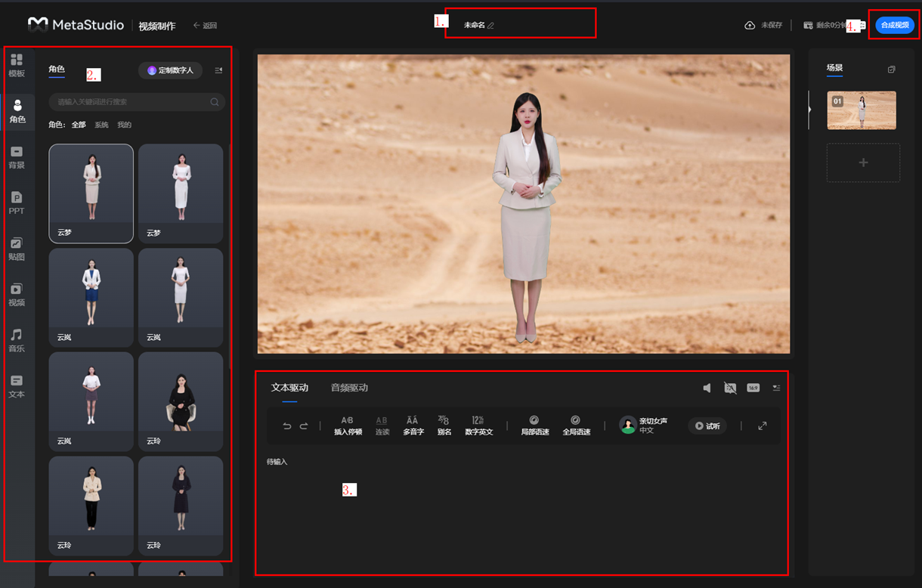Click the MetaStudio logo
This screenshot has width=922, height=588.
click(x=76, y=25)
